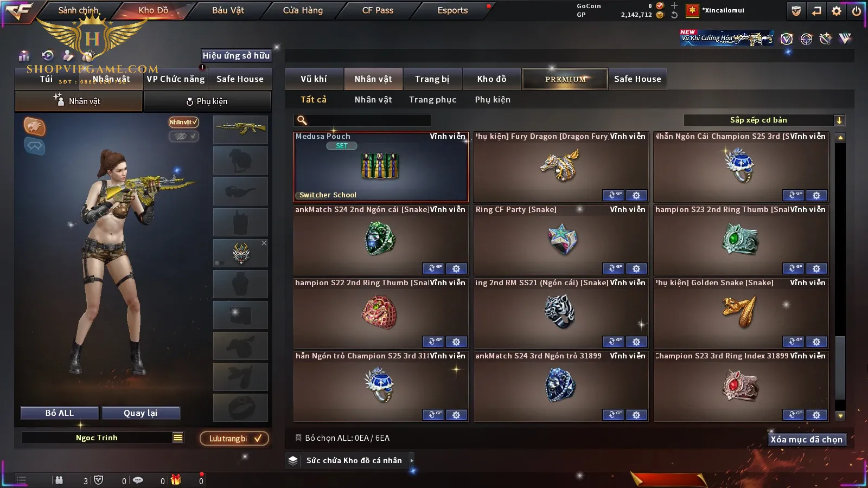Remove the equipped mask slot item
The width and height of the screenshot is (868, 488).
click(264, 243)
